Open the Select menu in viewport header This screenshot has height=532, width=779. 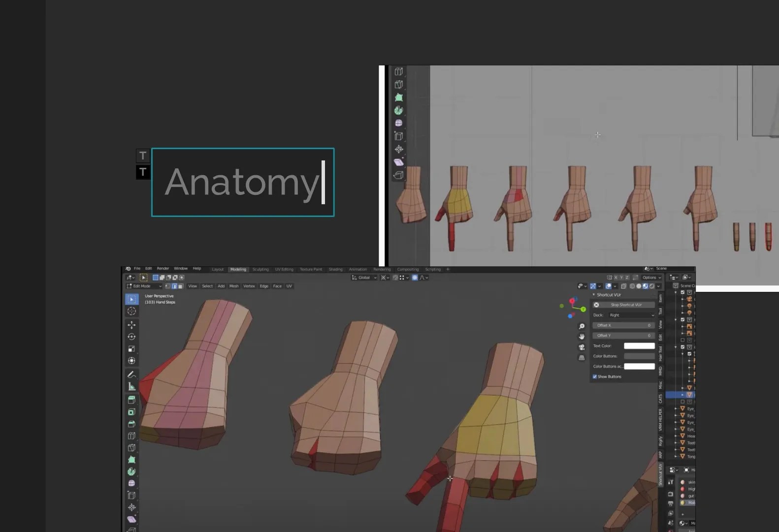207,286
